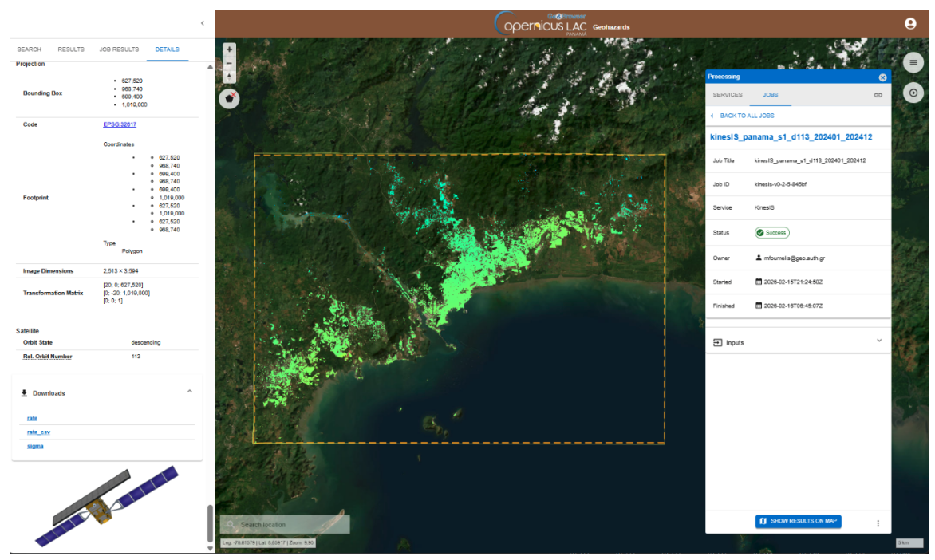Close the Processing panel
Screen dimensions: 935x560
pos(882,77)
